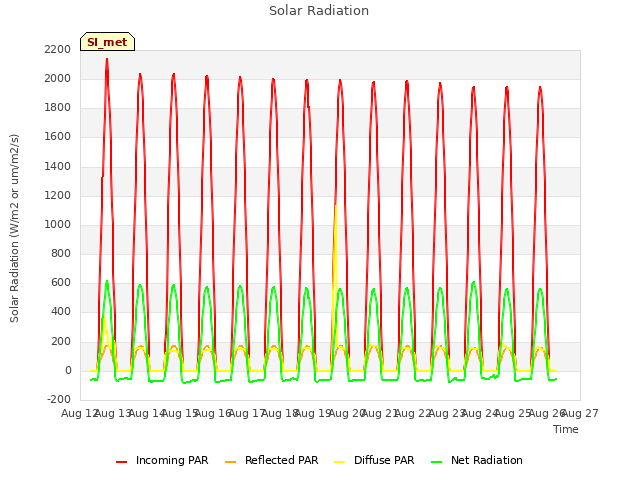The image size is (640, 480).
Task: Select the Incoming PAR legend label
Action: (172, 460)
